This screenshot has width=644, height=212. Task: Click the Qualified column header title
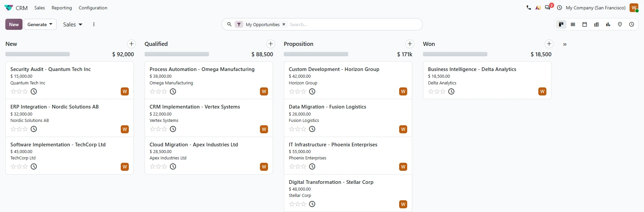coord(156,44)
